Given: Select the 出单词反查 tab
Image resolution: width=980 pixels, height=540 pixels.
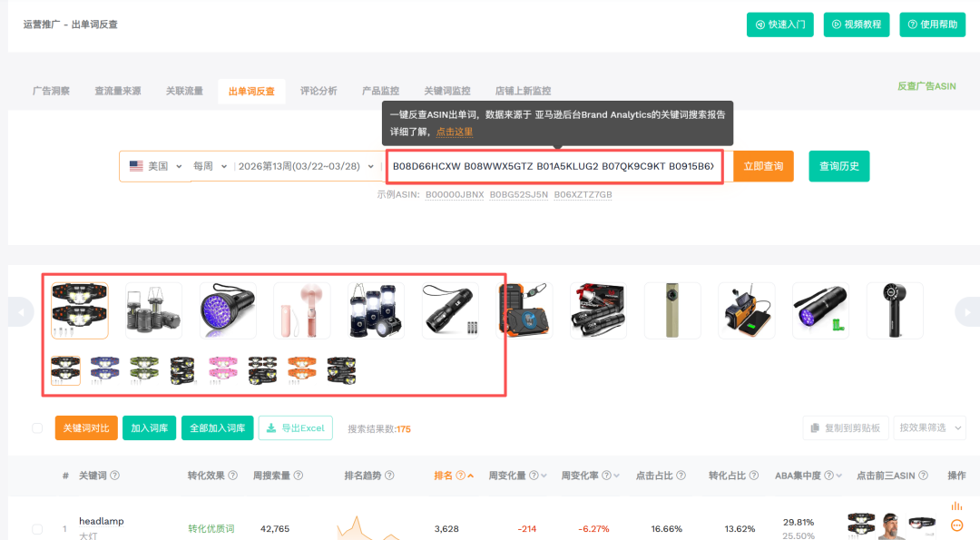Looking at the screenshot, I should [x=251, y=92].
